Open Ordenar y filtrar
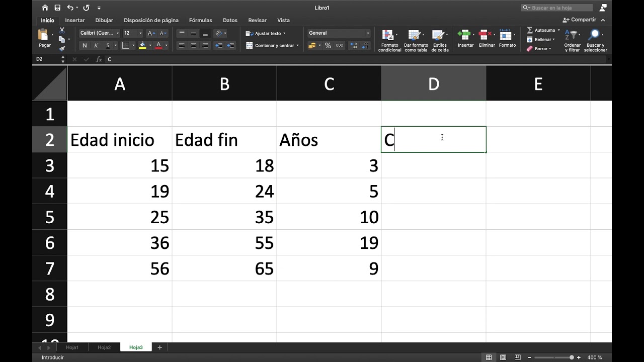The height and width of the screenshot is (362, 644). 572,40
